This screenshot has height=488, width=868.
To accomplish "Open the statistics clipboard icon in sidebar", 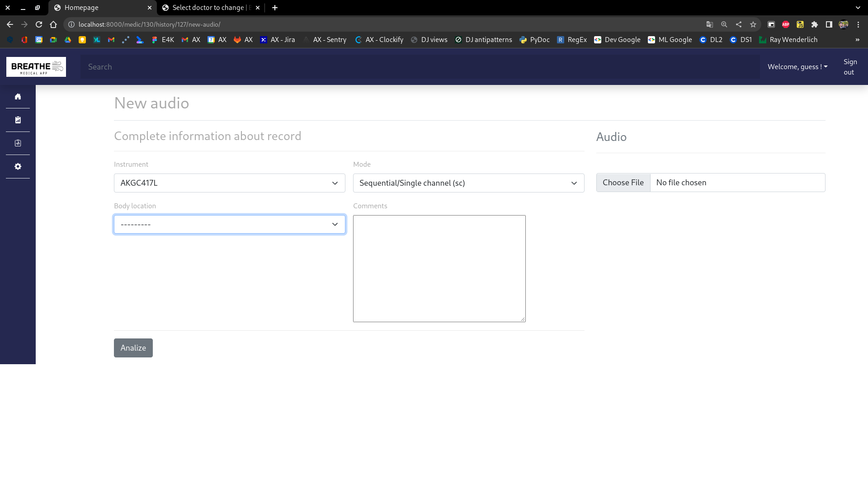I will 18,120.
